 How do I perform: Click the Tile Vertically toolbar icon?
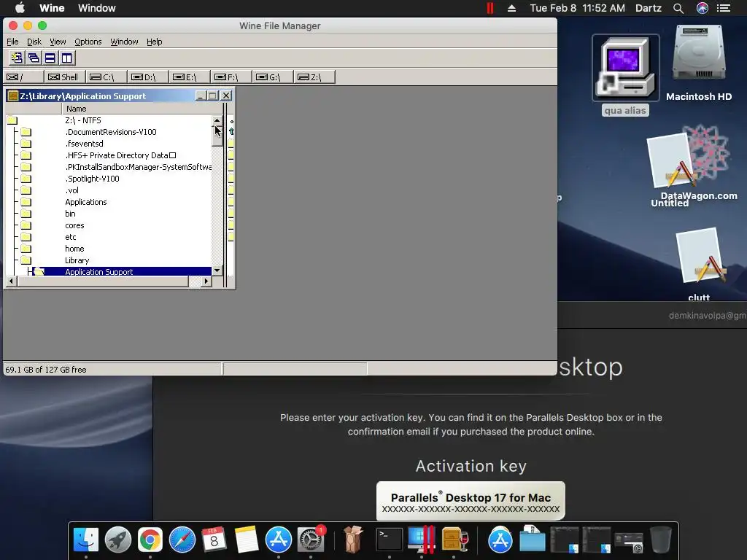[66, 58]
